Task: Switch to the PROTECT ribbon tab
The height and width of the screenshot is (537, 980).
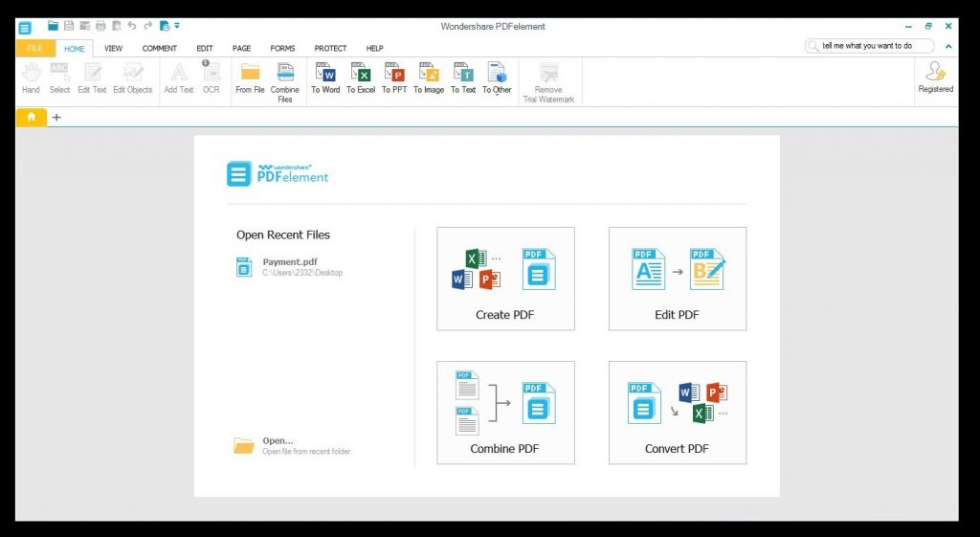Action: tap(330, 48)
